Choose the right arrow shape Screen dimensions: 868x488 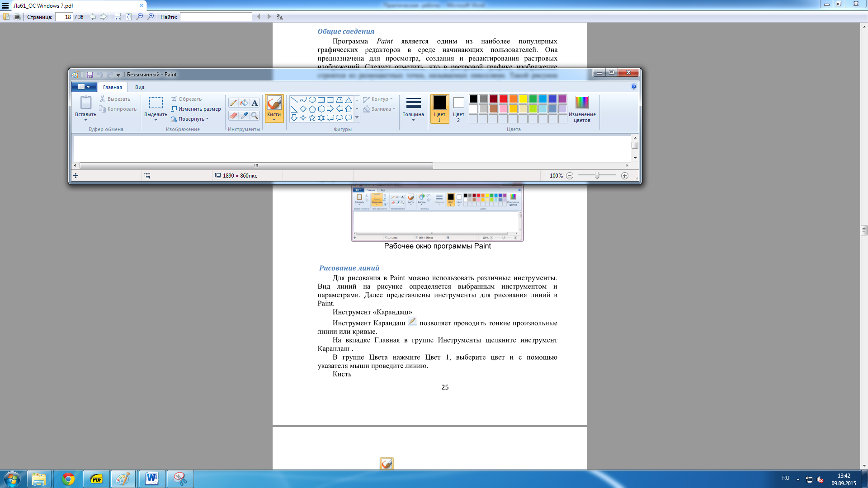click(330, 109)
